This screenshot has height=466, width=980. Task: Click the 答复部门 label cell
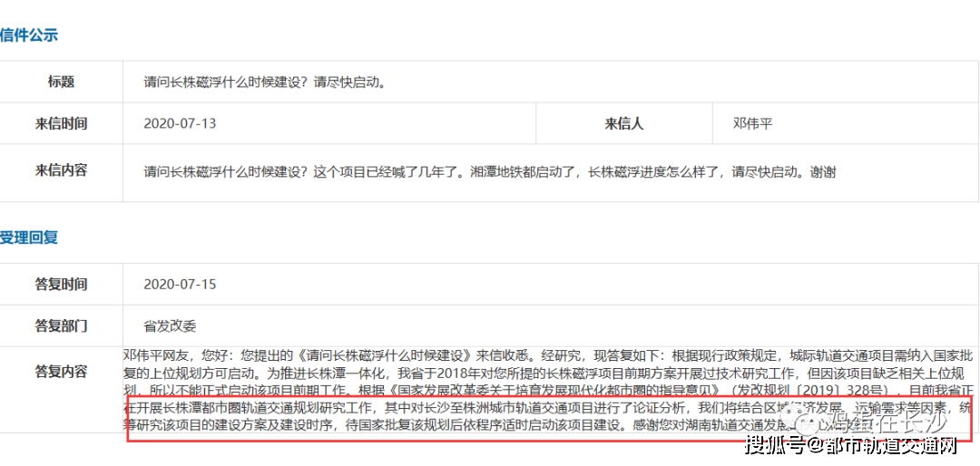61,325
